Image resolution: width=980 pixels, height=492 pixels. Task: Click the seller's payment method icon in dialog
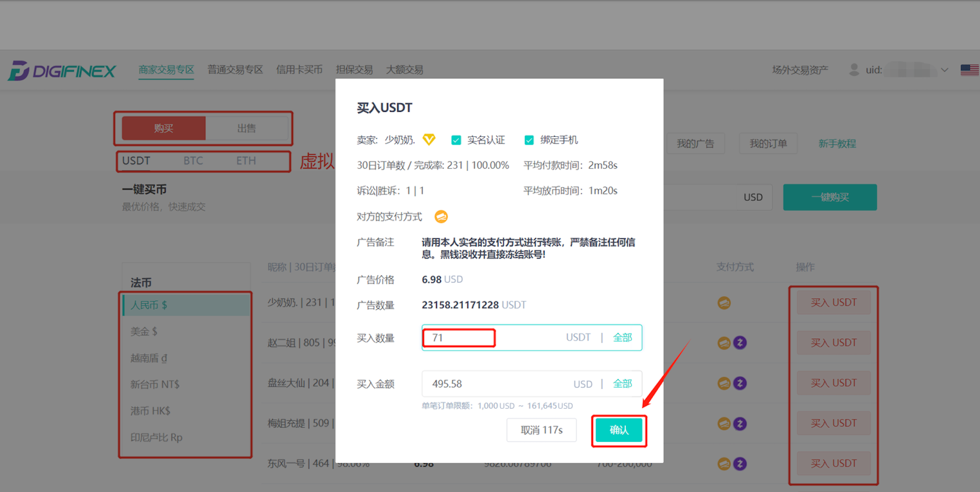441,216
